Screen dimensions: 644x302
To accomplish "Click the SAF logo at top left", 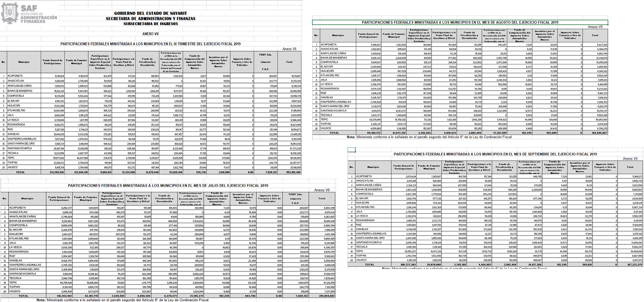I will (x=29, y=13).
